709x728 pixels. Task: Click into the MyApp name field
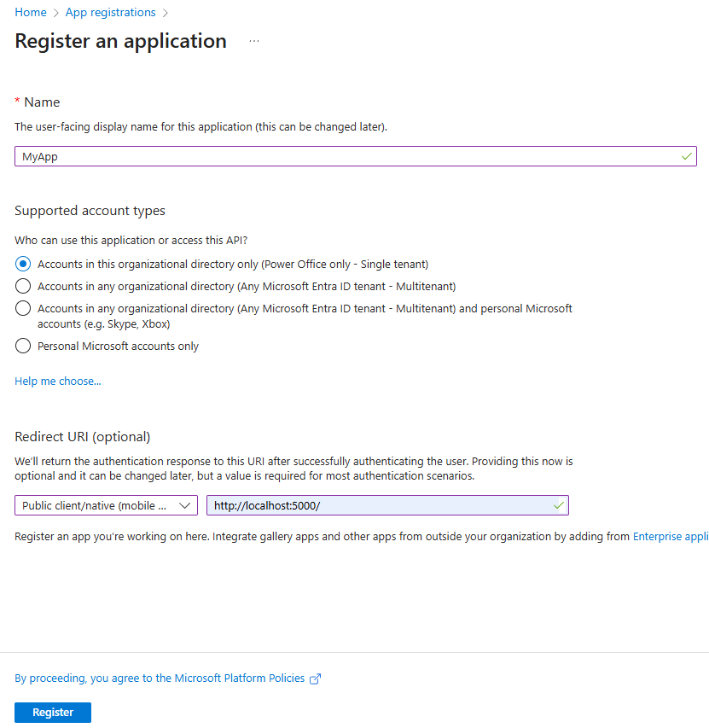[x=341, y=157]
